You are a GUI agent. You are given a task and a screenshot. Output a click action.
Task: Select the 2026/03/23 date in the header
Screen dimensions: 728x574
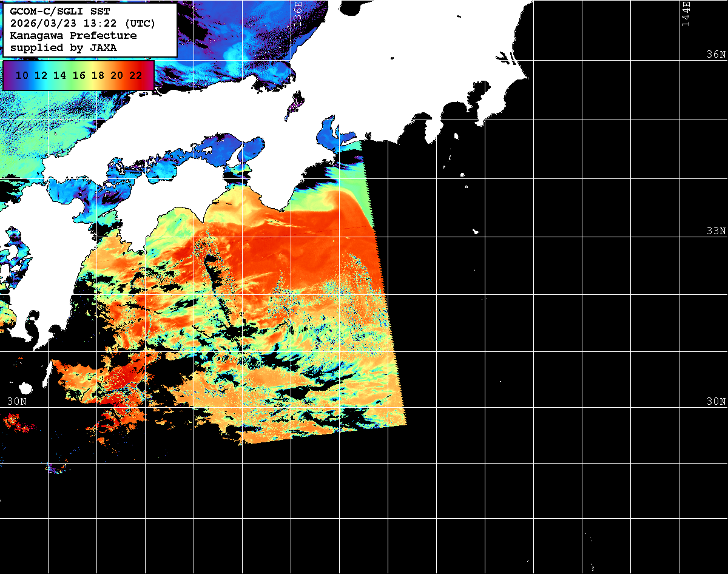[40, 24]
